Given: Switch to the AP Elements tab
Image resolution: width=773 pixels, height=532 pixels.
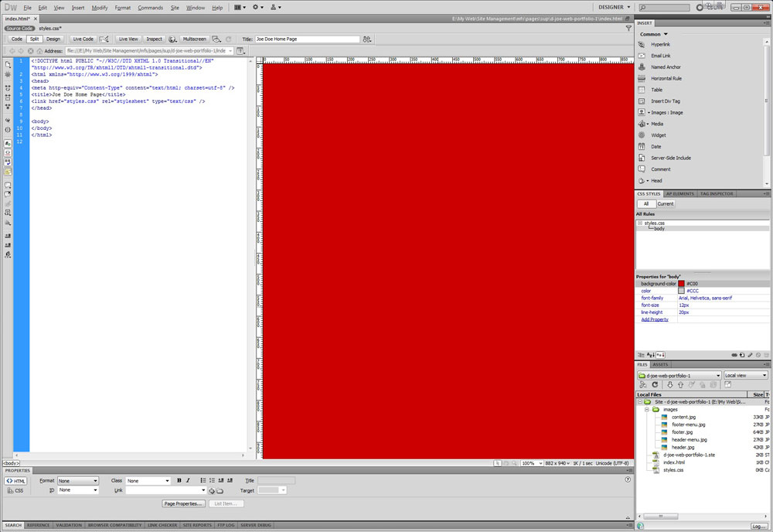Looking at the screenshot, I should (681, 193).
